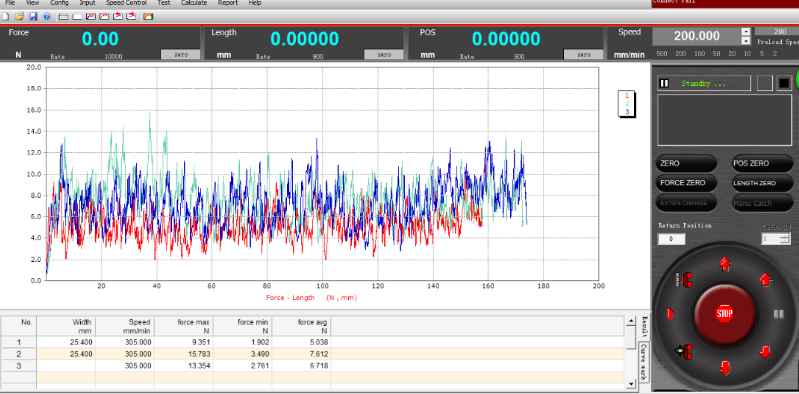The height and width of the screenshot is (394, 799).
Task: Click the small zero button in the Force readout
Action: (x=180, y=55)
